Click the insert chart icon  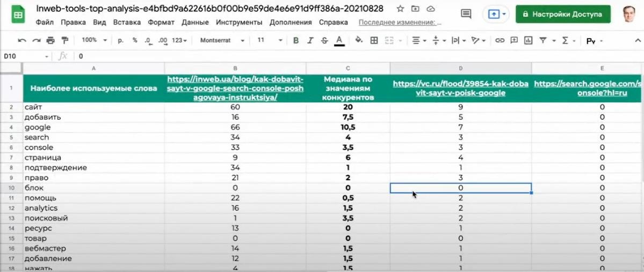coord(528,41)
